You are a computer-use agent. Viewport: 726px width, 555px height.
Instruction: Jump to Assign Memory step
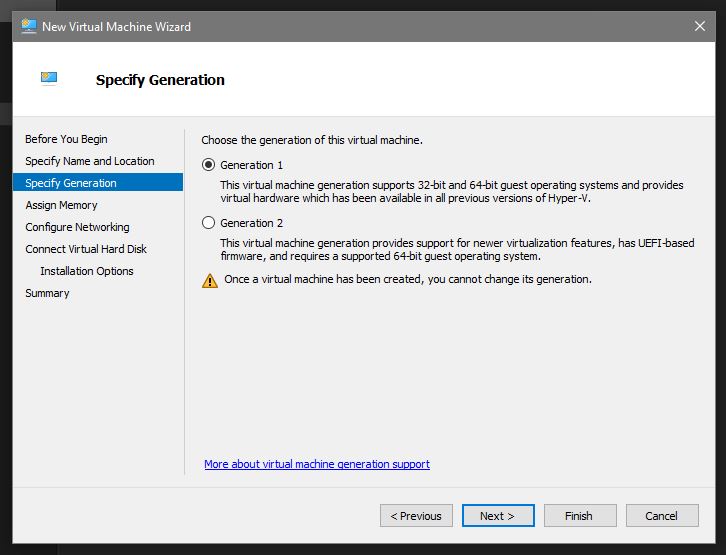click(x=61, y=205)
